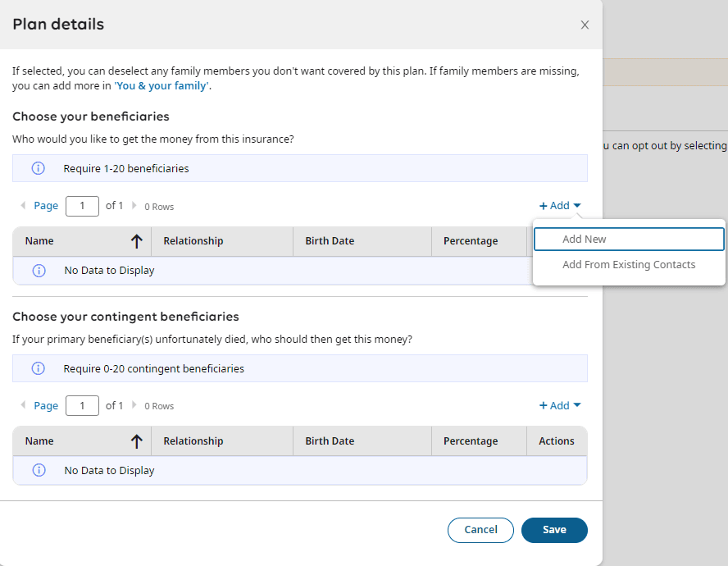This screenshot has height=566, width=728.
Task: Click previous page arrow in beneficiaries table
Action: tap(23, 205)
